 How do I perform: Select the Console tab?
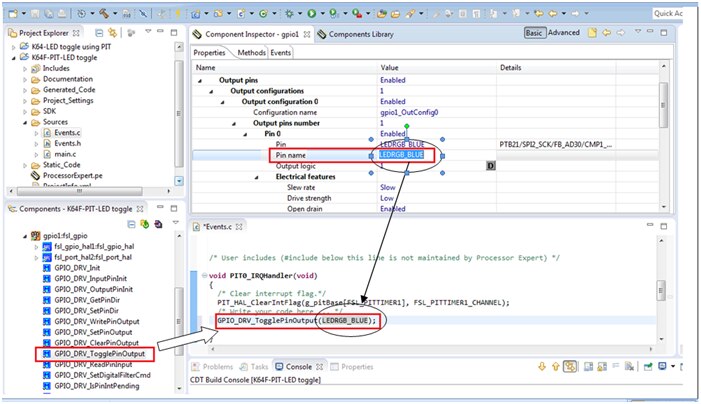(x=299, y=367)
